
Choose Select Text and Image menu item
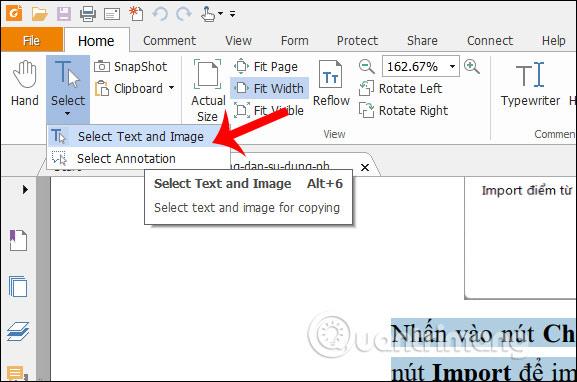point(138,137)
